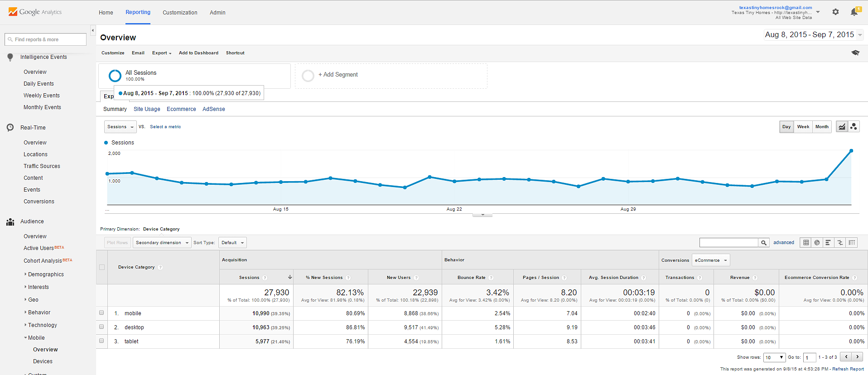
Task: Select the pivot table view icon
Action: (852, 243)
